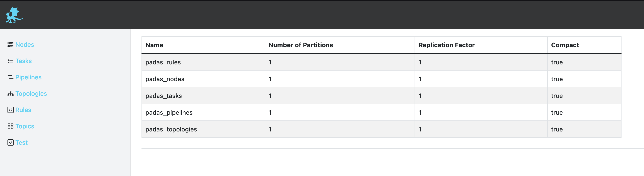Click the Name column header

[154, 45]
